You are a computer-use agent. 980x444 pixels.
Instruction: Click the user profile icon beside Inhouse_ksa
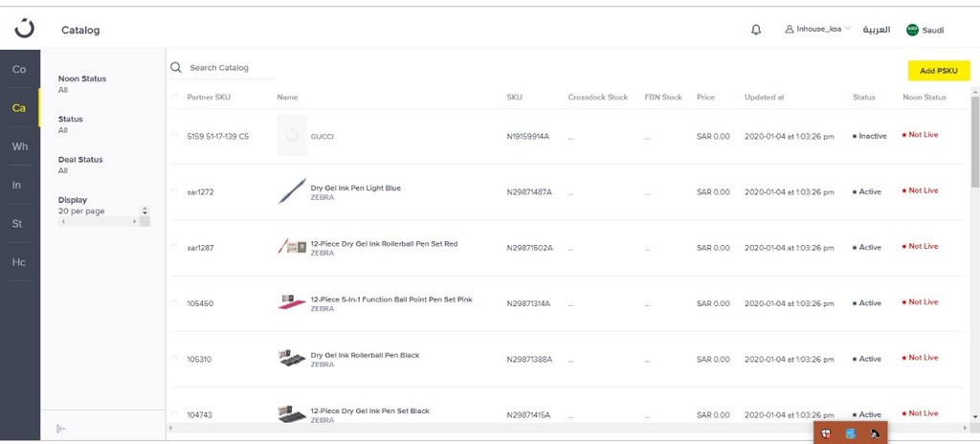click(x=790, y=30)
